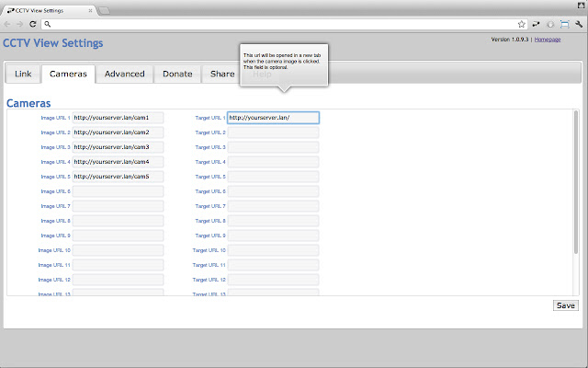Click the Target URL 5 field
588x368 pixels.
[274, 177]
